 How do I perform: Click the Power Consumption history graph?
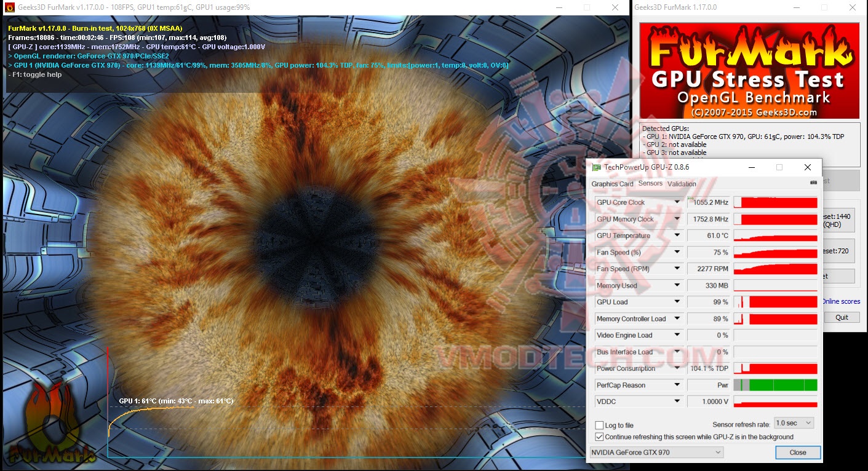[775, 368]
